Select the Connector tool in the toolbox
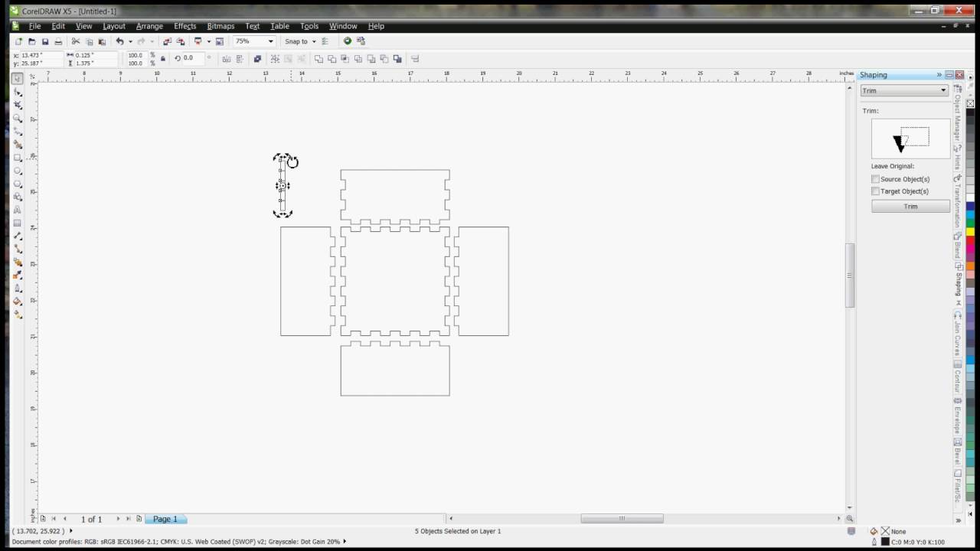 (18, 249)
